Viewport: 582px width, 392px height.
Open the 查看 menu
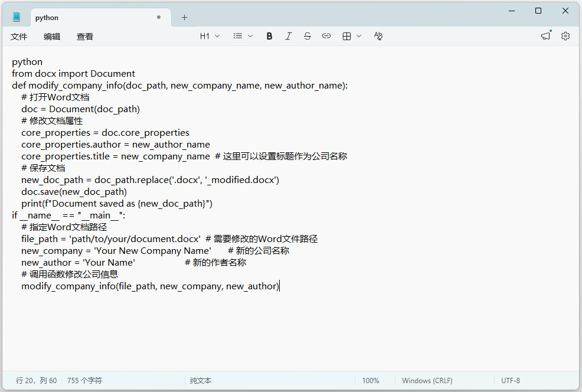click(85, 37)
